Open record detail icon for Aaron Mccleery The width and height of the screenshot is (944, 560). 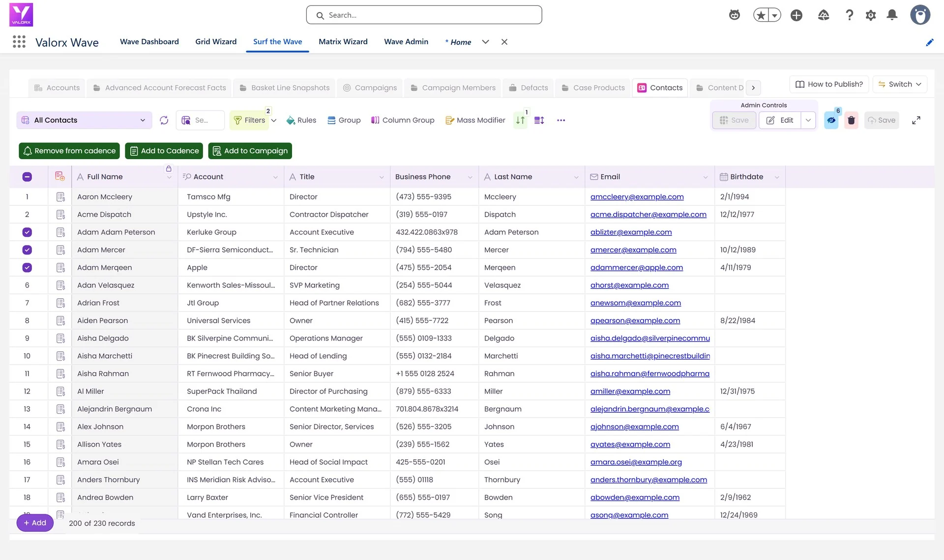pyautogui.click(x=60, y=197)
